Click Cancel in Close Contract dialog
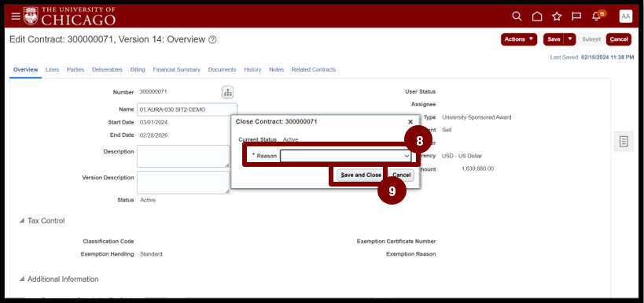 (401, 176)
